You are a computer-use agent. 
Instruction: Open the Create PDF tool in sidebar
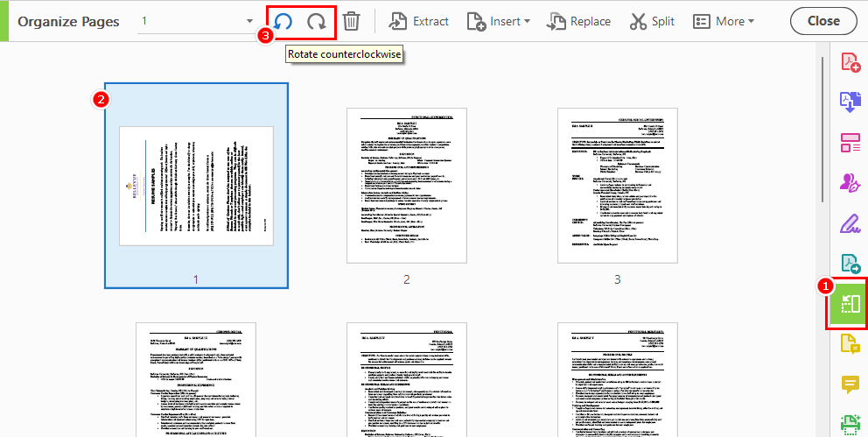coord(850,62)
